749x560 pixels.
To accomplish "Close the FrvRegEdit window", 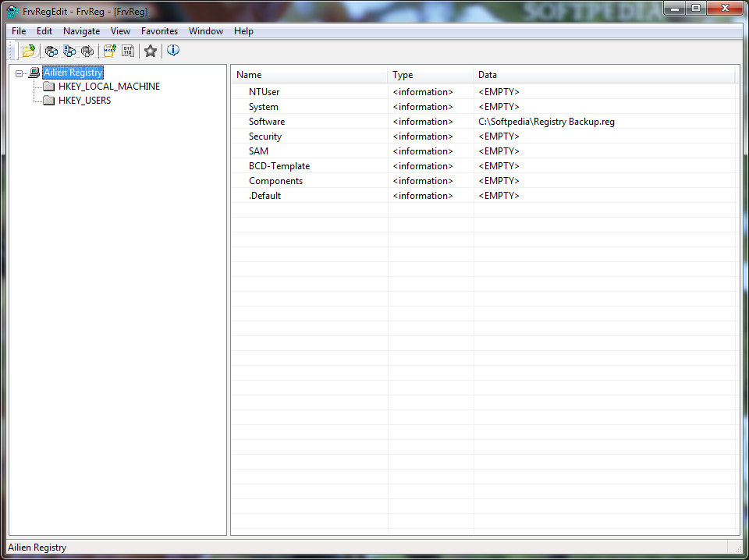I will (725, 8).
